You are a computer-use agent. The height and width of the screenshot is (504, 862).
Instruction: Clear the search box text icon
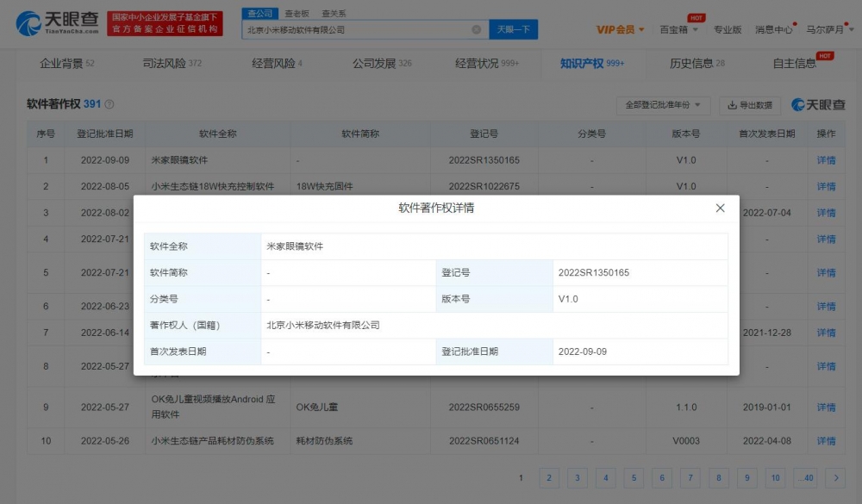click(476, 29)
